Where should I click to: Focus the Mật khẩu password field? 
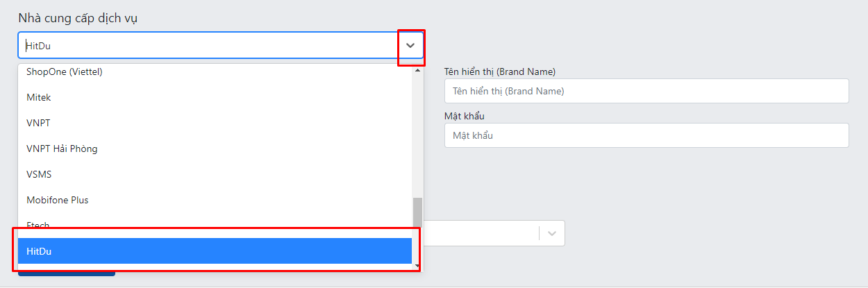point(646,135)
